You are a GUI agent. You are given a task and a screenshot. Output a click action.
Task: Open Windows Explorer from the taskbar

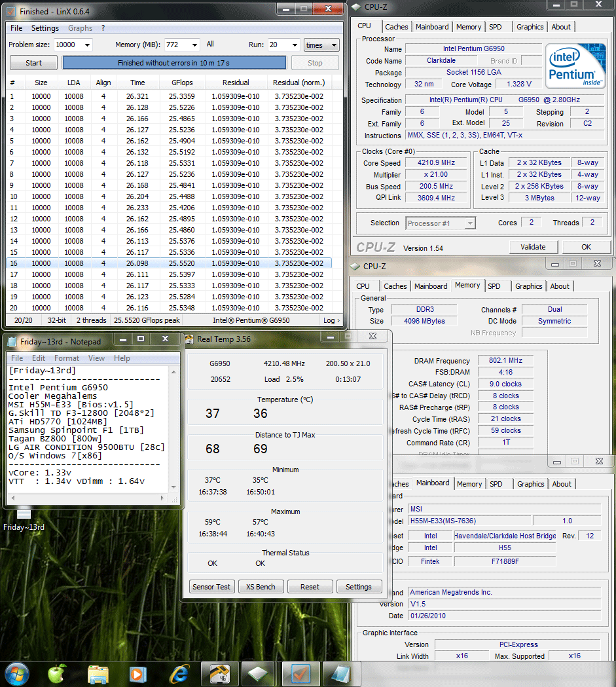[x=98, y=673]
